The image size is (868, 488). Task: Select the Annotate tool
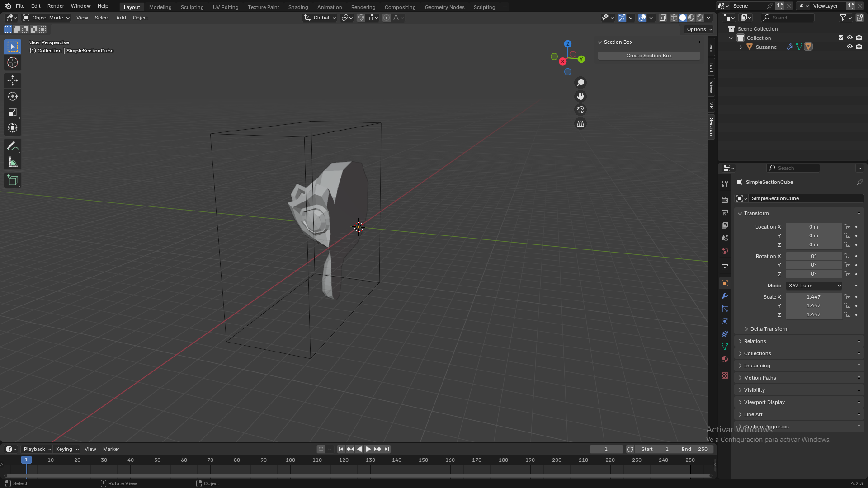[x=12, y=145]
